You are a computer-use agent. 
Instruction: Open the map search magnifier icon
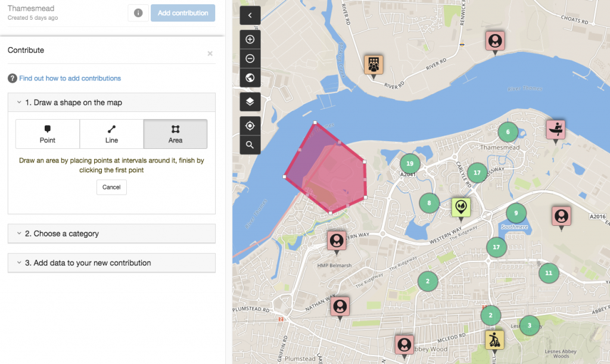[x=250, y=144]
